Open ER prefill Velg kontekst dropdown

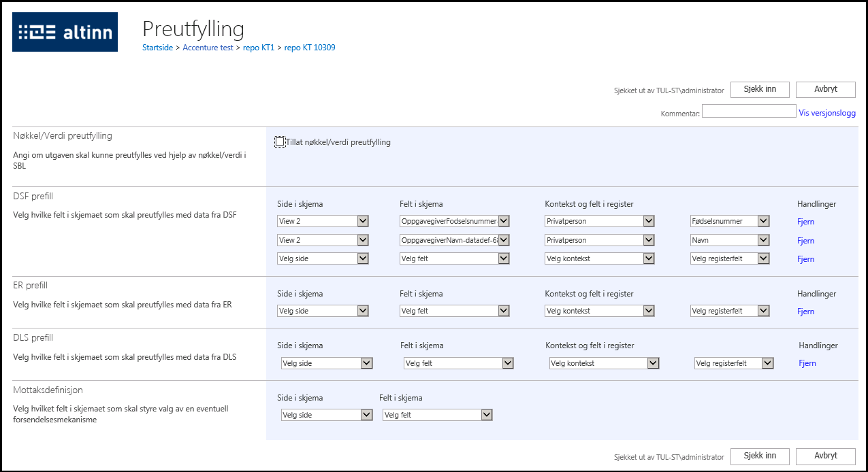(x=600, y=311)
